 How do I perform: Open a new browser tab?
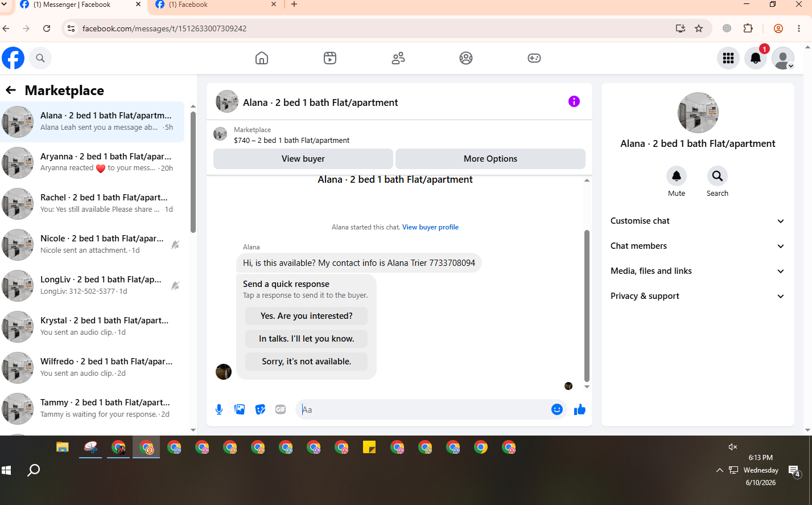click(294, 5)
